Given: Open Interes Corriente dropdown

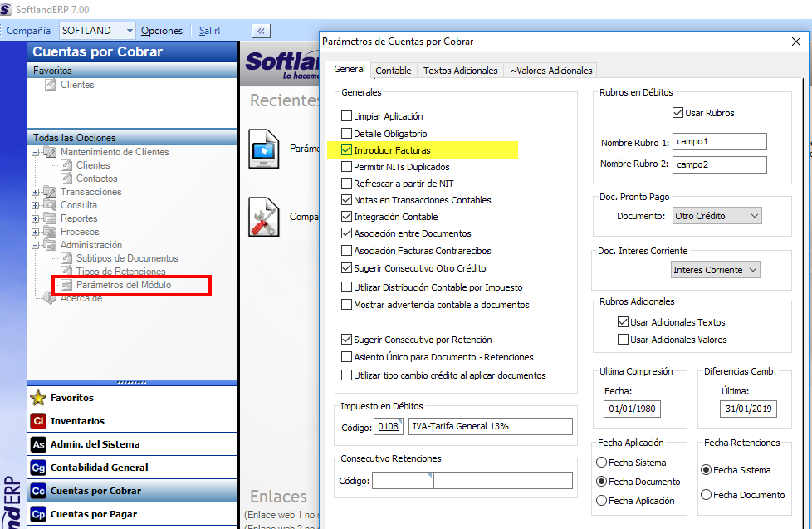Looking at the screenshot, I should coord(715,270).
